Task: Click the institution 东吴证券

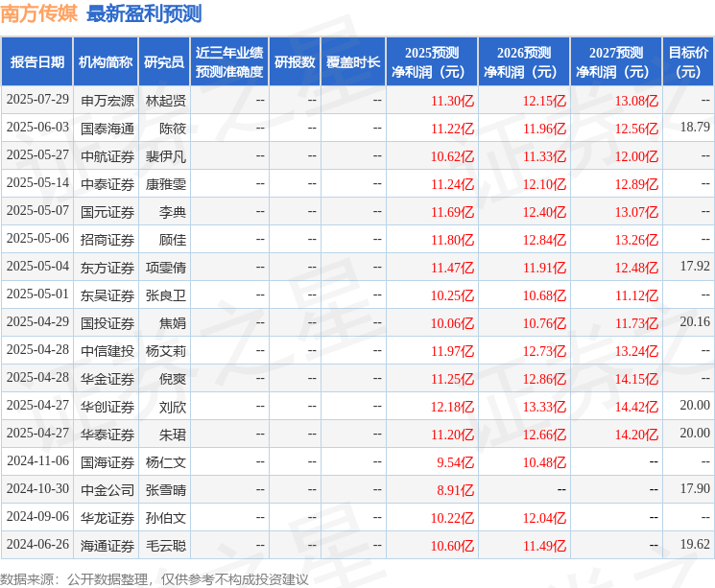Action: coord(107,294)
